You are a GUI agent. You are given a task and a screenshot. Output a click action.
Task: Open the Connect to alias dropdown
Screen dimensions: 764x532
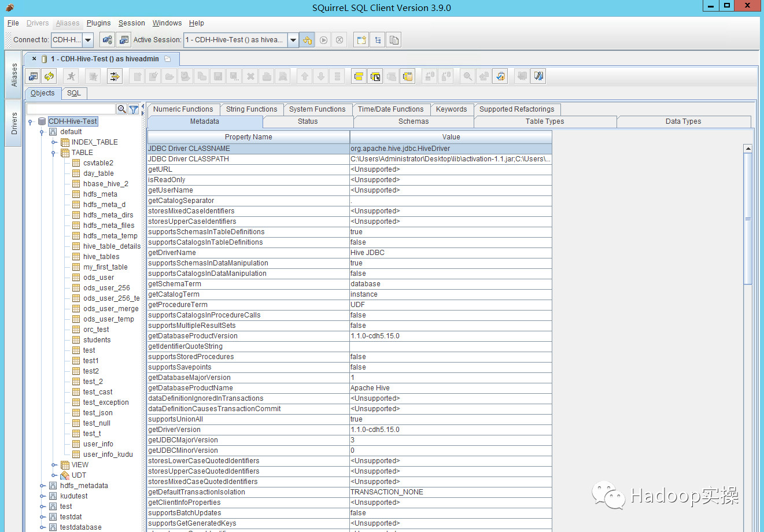coord(88,40)
